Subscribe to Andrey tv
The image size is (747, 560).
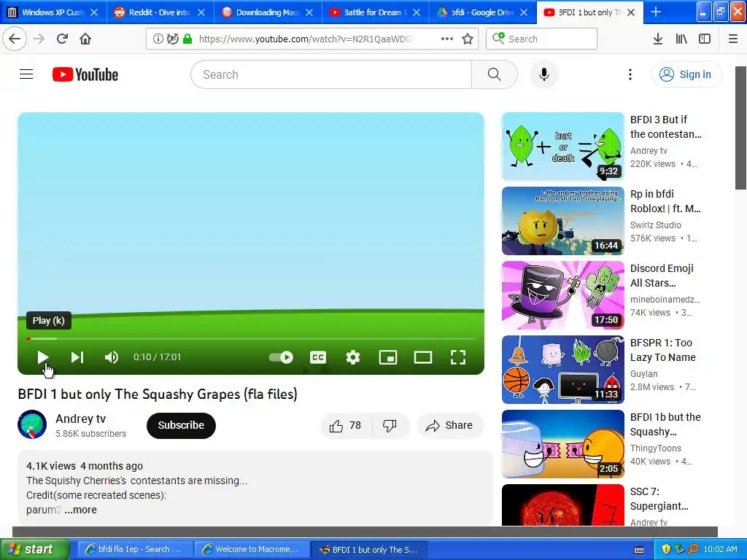[x=181, y=425]
